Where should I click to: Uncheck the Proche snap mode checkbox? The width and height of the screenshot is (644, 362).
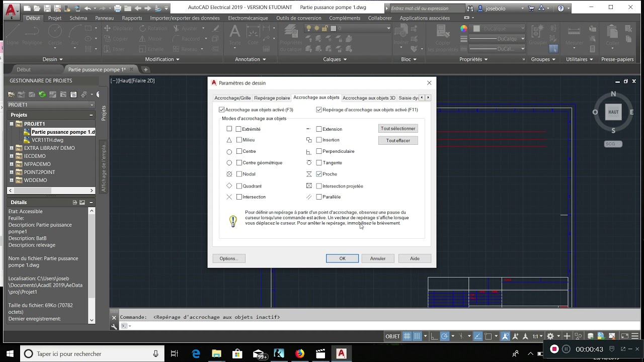(319, 174)
